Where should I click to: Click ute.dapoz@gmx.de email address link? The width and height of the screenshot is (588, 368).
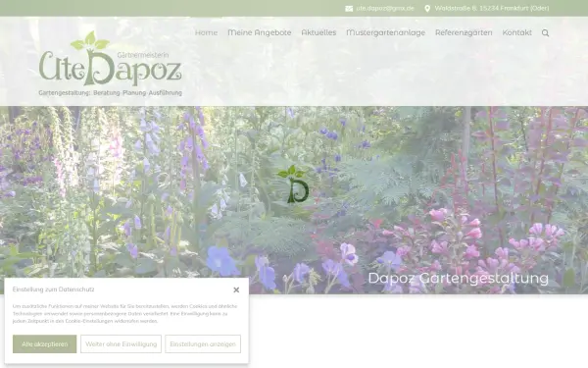(385, 8)
